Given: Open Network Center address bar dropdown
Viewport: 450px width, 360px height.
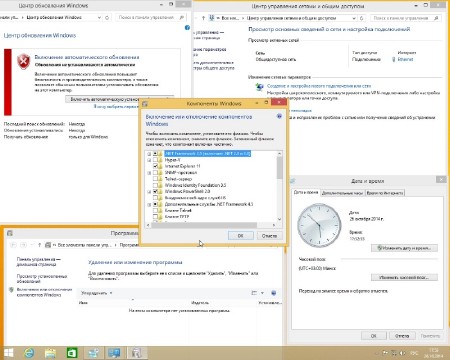Looking at the screenshot, I should click(x=354, y=18).
